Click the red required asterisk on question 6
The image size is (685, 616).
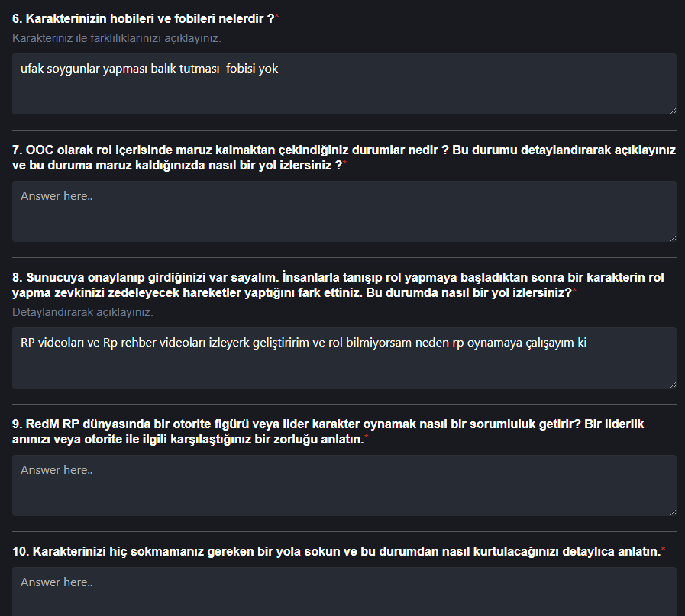click(277, 18)
